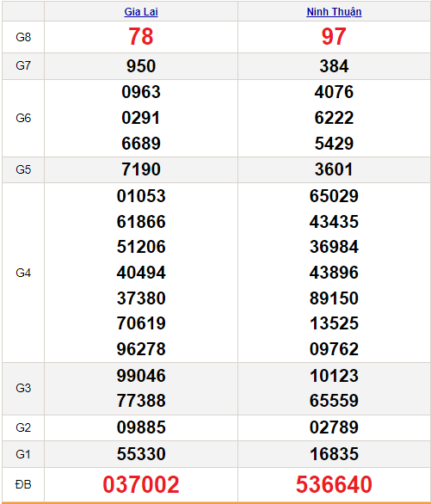Select Gia Lai G7 number 950

141,66
